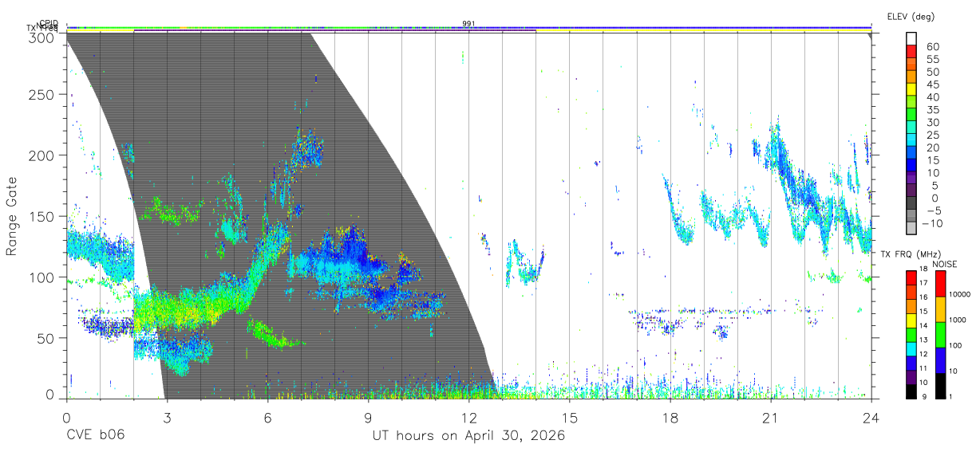
Task: Click the '1' label on the NOISE scale
Action: 950,396
